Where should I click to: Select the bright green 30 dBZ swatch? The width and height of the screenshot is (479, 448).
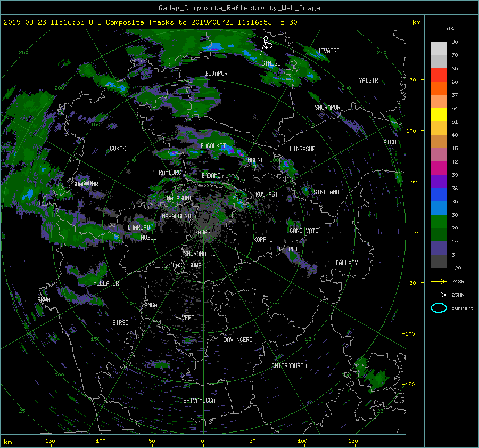439,221
